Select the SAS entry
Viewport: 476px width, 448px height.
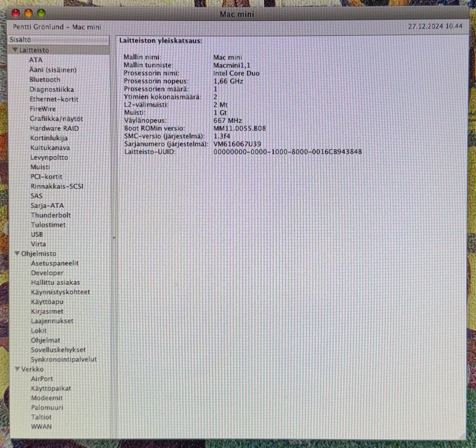point(36,196)
